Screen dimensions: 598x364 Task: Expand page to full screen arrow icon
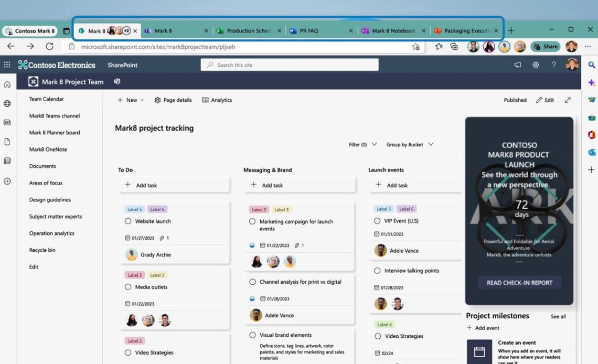point(568,100)
